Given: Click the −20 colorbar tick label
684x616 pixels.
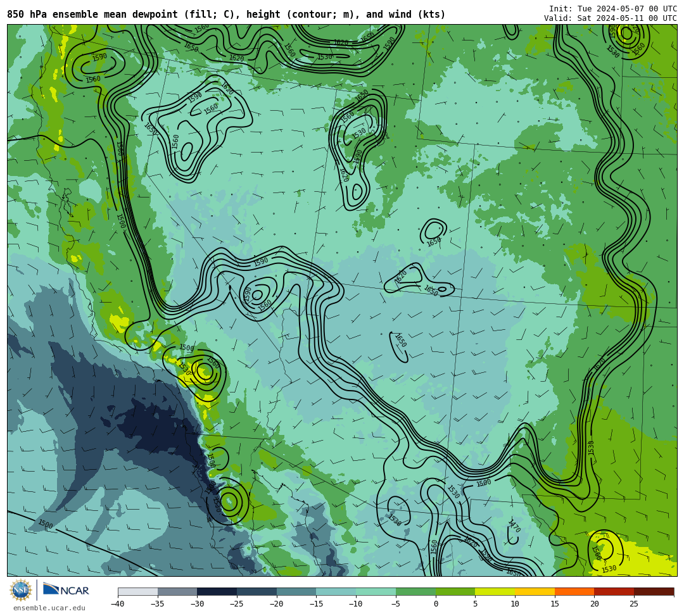Looking at the screenshot, I should click(277, 604).
